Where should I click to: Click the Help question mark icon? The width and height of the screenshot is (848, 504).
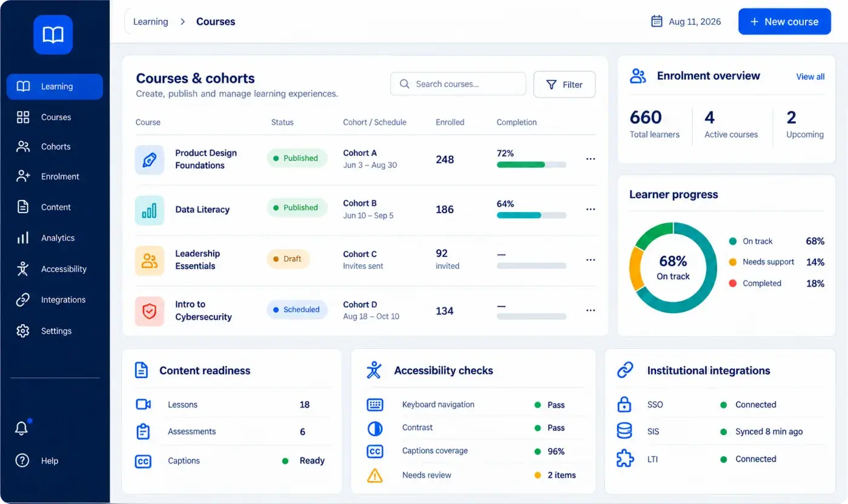point(22,460)
